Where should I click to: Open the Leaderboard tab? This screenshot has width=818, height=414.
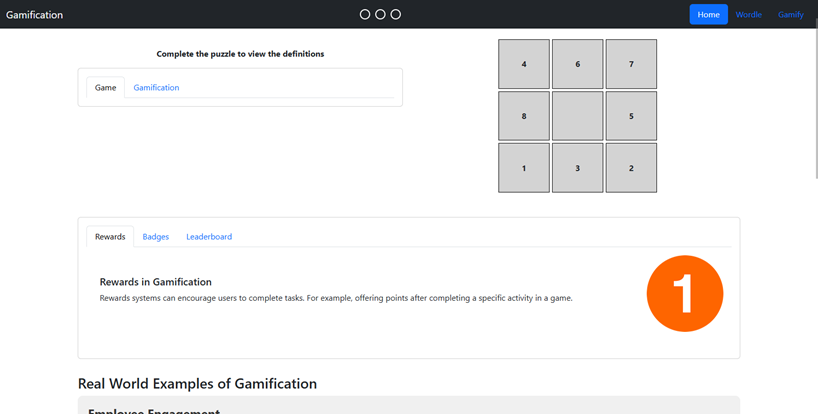tap(209, 237)
